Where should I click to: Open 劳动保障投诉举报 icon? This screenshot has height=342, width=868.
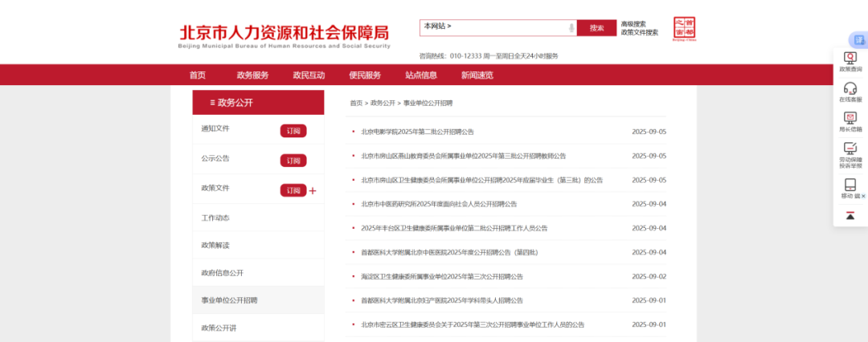tap(850, 148)
